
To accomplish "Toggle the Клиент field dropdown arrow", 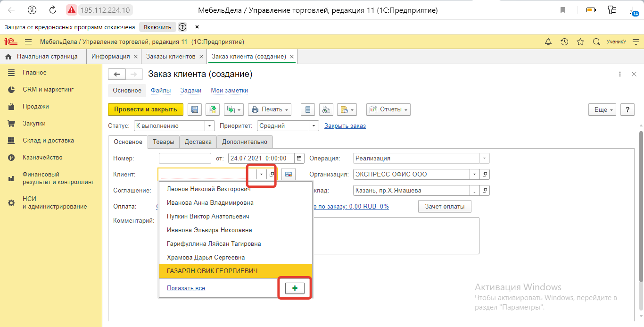I will 262,175.
